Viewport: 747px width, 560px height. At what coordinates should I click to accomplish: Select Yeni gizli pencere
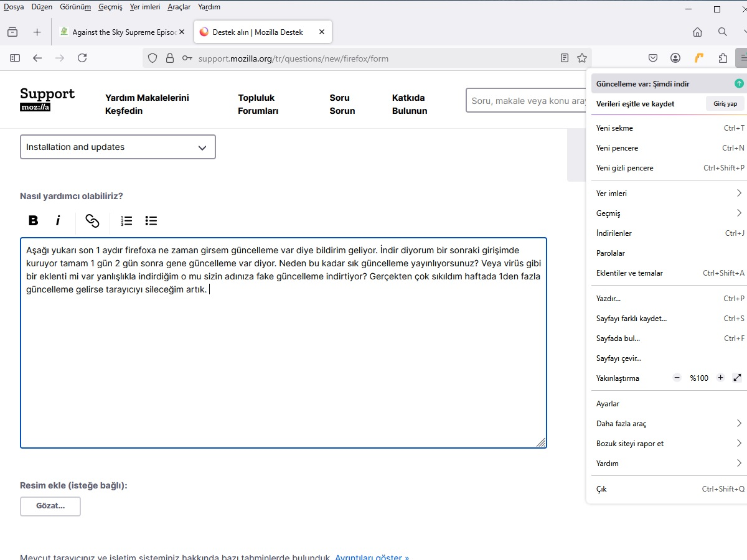click(x=669, y=168)
